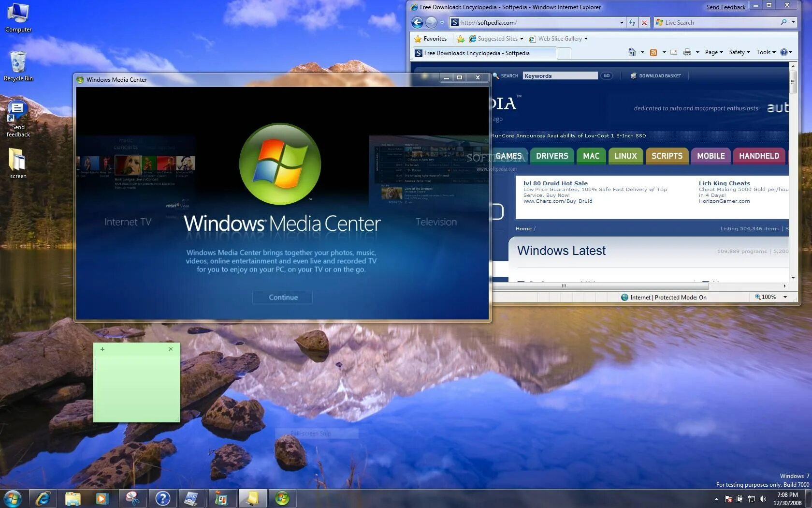Screen dimensions: 812x508
Task: Click Sticky Notes taskbar icon
Action: 252,498
